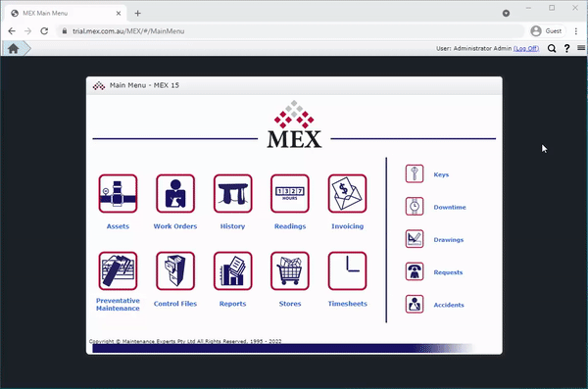Open the Assets module icon
This screenshot has height=389, width=588.
(x=118, y=194)
